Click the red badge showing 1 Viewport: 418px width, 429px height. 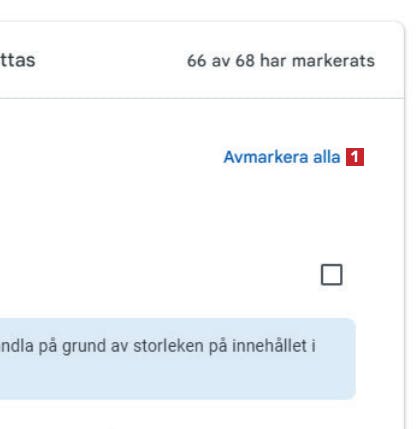coord(355,157)
